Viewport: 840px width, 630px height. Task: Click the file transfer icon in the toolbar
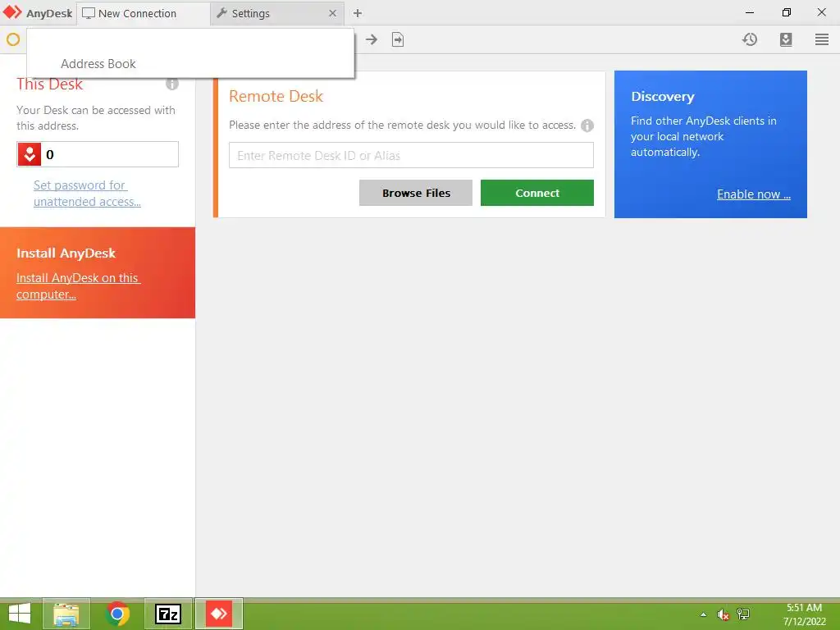[398, 39]
